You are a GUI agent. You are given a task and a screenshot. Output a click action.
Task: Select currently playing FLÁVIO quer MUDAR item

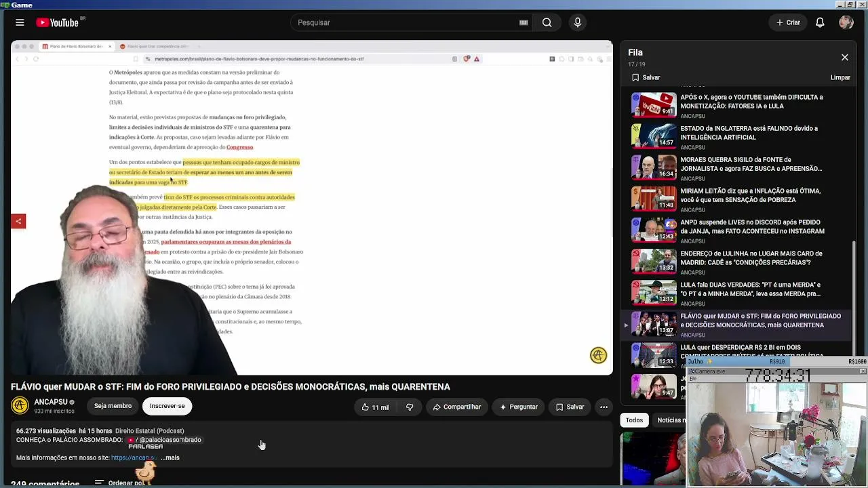pyautogui.click(x=736, y=325)
